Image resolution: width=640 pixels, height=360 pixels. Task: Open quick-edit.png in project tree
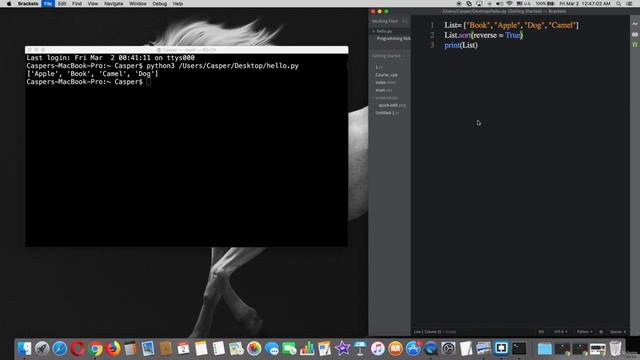click(392, 105)
